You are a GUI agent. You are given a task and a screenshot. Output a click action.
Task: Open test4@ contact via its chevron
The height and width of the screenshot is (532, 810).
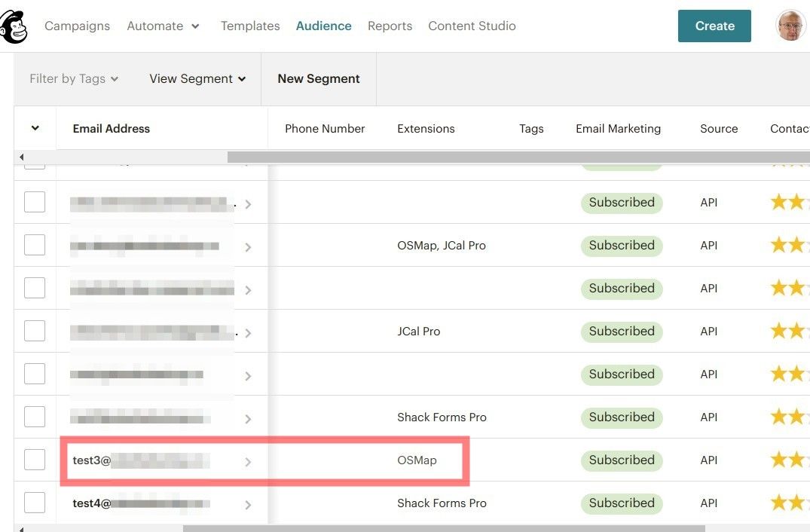tap(248, 505)
